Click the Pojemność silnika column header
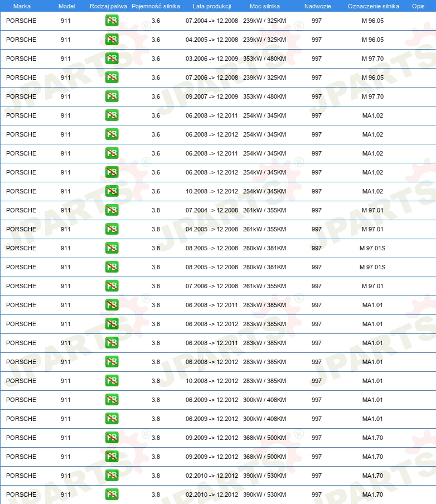Image resolution: width=436 pixels, height=504 pixels. [156, 6]
